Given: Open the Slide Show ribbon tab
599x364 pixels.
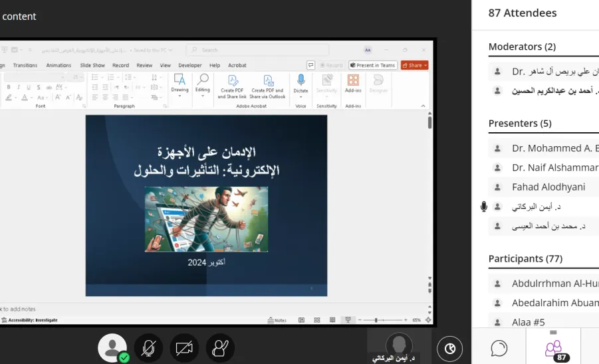Looking at the screenshot, I should pyautogui.click(x=92, y=65).
